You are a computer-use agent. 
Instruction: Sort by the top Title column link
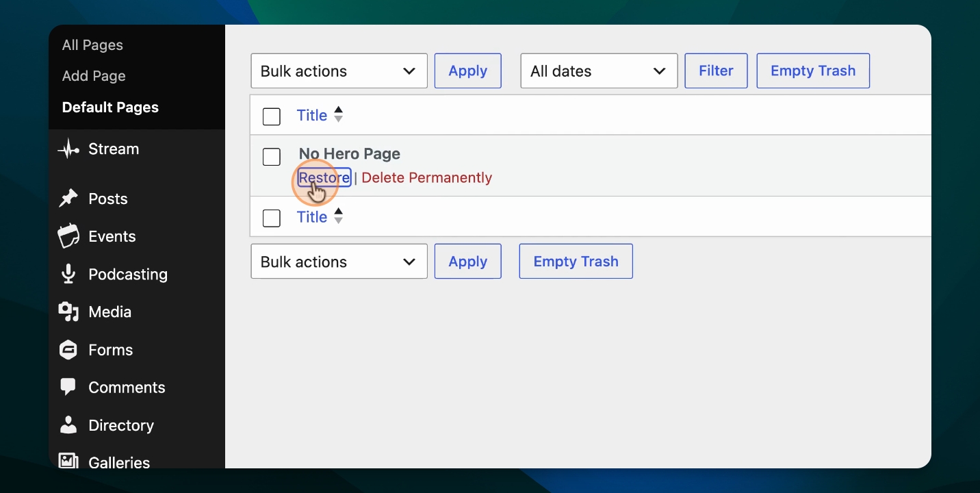(x=312, y=116)
